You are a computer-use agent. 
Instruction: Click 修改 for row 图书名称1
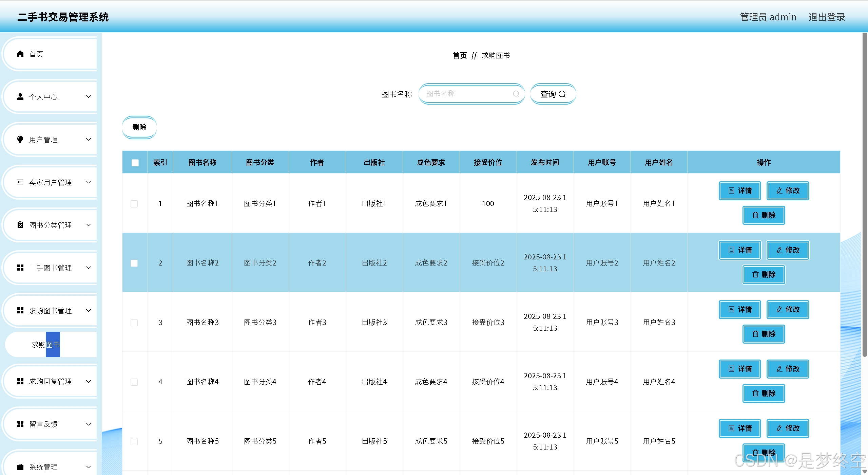coord(788,191)
